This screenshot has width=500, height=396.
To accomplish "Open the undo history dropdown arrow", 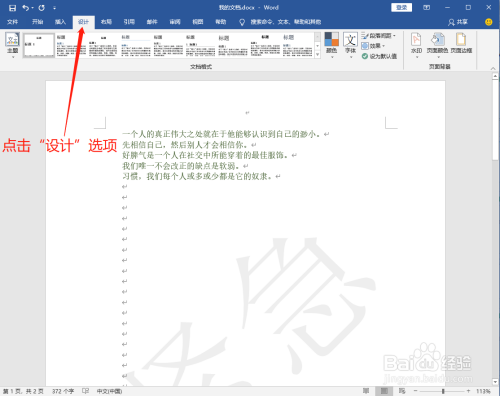I will [x=32, y=8].
